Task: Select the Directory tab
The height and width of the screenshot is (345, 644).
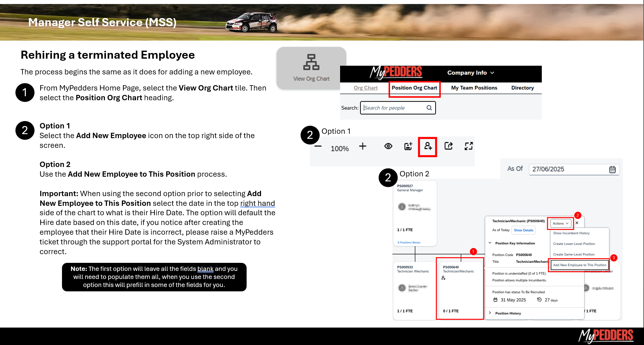Action: 522,88
